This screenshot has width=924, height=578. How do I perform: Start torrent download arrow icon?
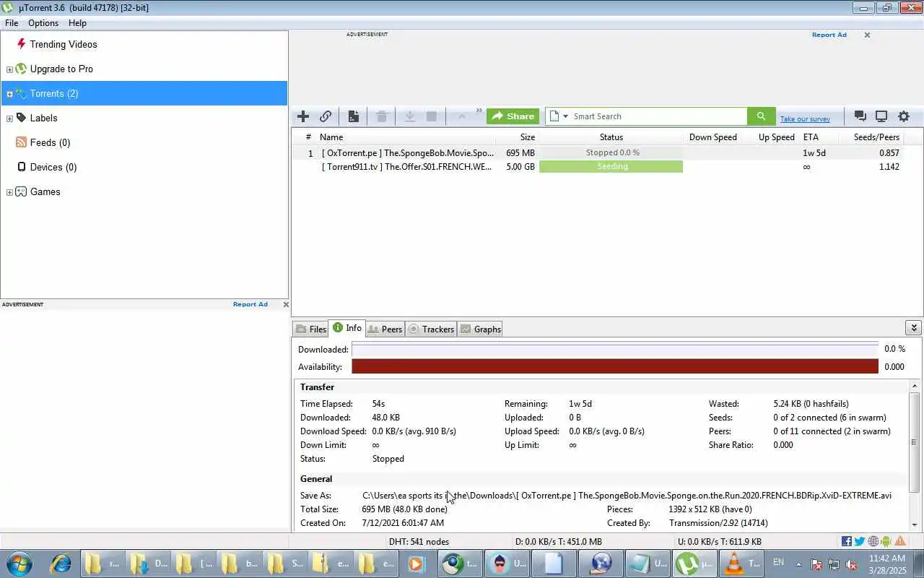coord(409,116)
